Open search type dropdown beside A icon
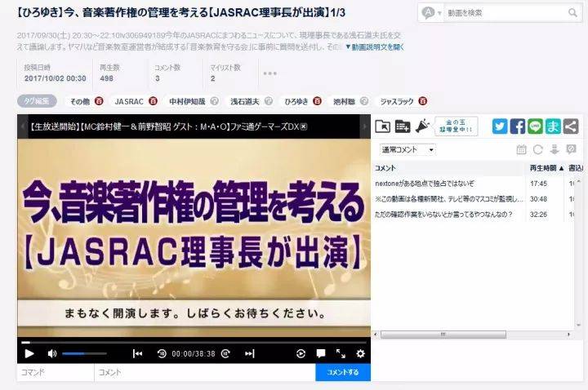Image resolution: width=588 pixels, height=390 pixels. click(x=439, y=14)
